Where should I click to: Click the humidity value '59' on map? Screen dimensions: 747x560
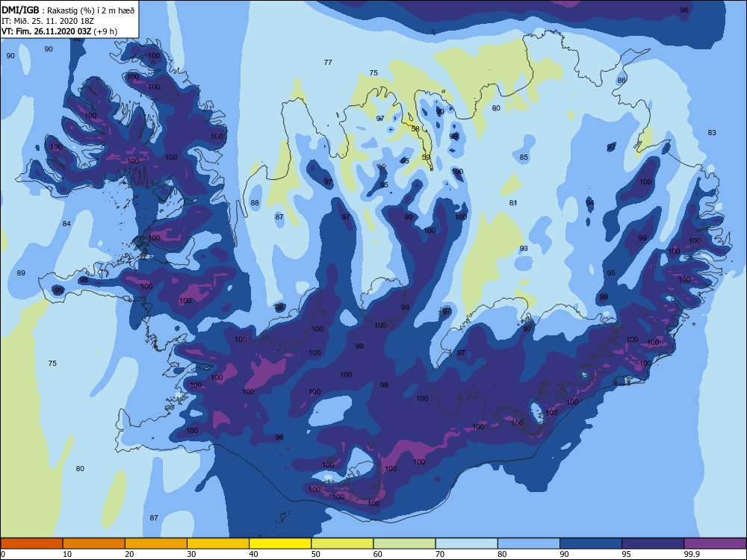coord(426,157)
